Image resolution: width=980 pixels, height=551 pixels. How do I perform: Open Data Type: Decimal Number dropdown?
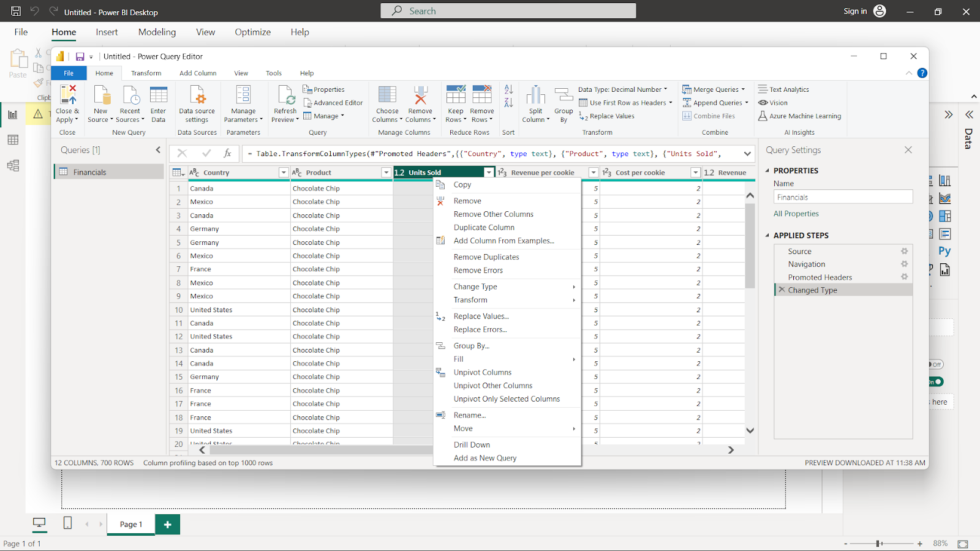623,89
